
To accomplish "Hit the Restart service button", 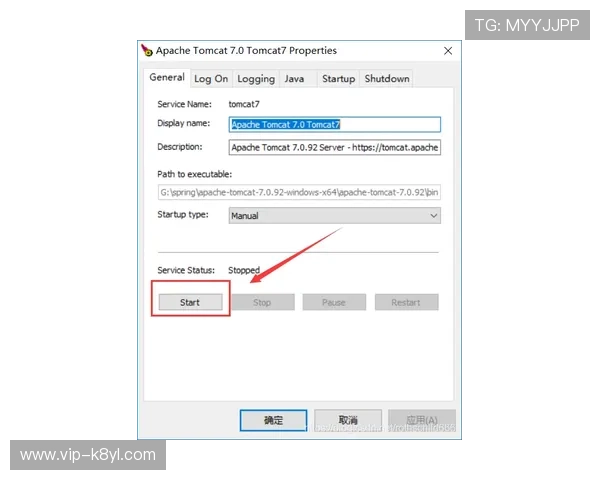I will pyautogui.click(x=406, y=302).
